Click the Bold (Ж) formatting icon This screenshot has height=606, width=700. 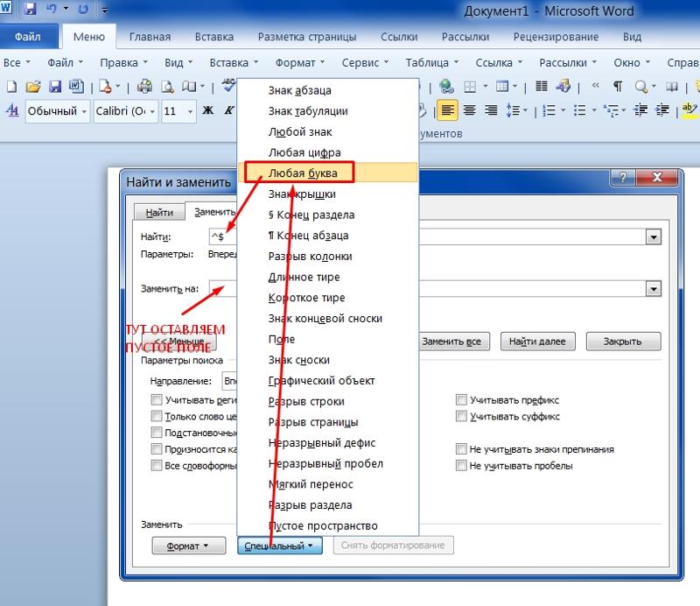pyautogui.click(x=207, y=111)
